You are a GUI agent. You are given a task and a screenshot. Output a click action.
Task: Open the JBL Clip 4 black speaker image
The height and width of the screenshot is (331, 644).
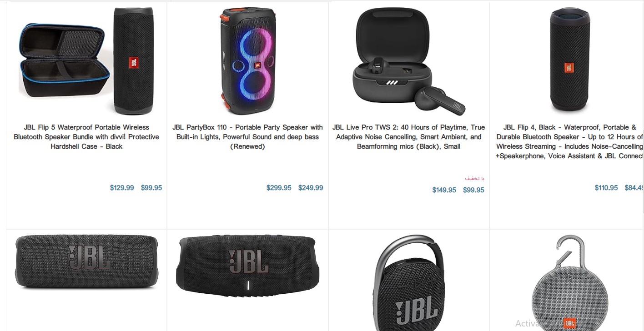(x=409, y=283)
